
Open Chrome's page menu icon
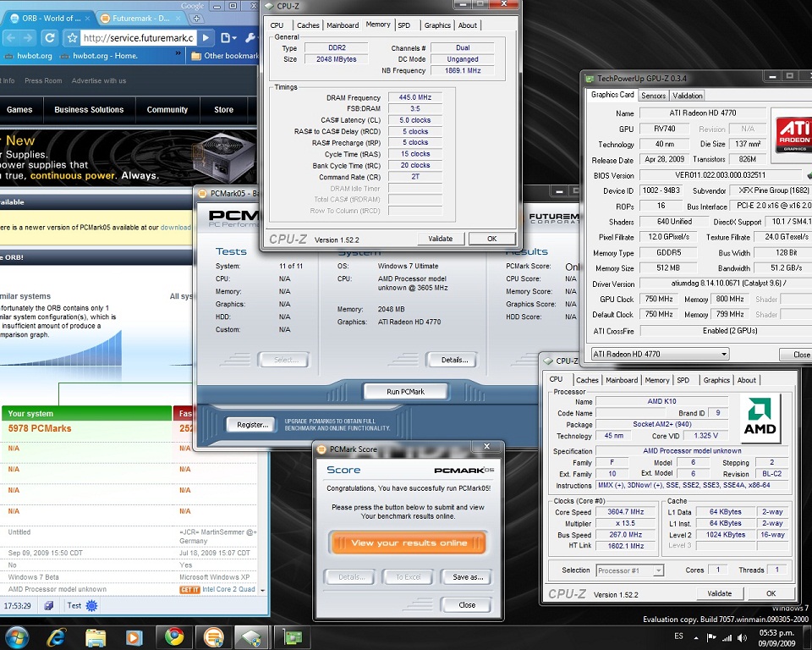click(x=228, y=37)
